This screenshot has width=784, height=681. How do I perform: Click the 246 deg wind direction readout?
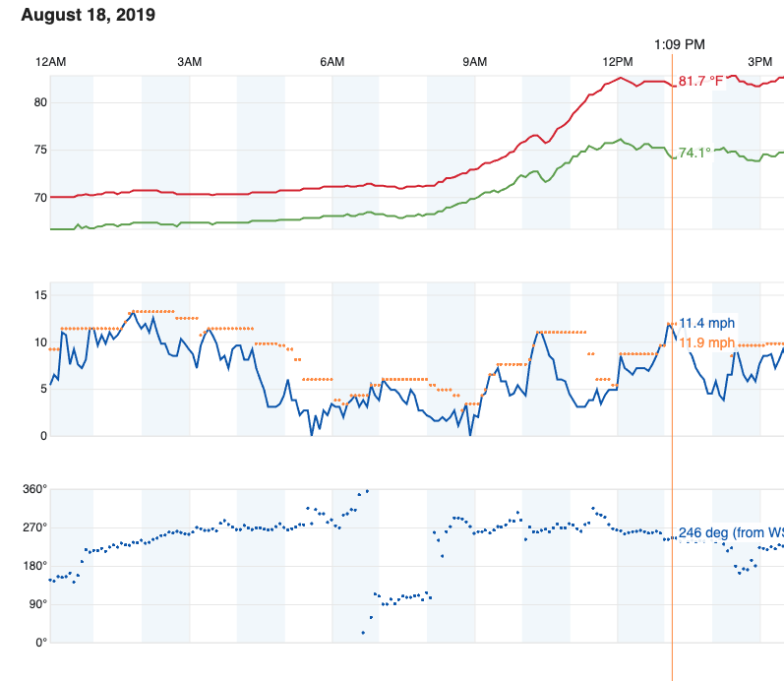(x=730, y=533)
